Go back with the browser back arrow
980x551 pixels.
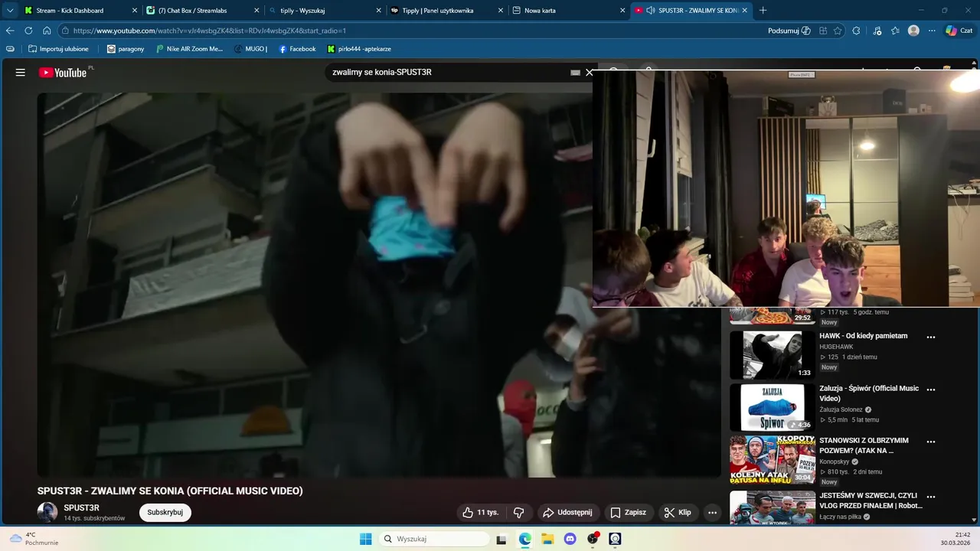point(10,31)
